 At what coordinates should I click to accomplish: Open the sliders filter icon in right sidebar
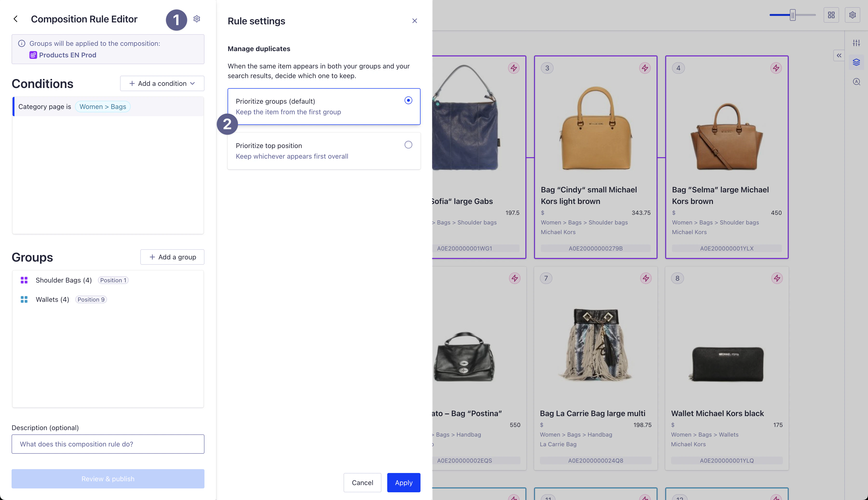(856, 43)
